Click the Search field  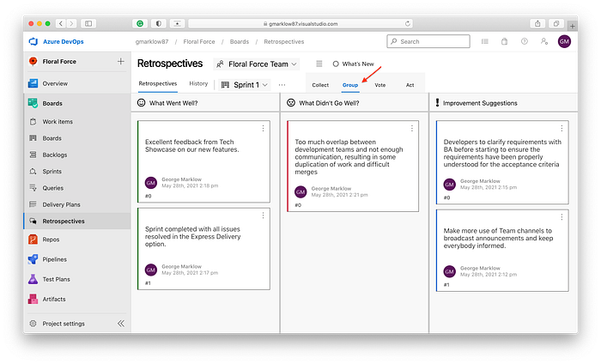tap(428, 41)
